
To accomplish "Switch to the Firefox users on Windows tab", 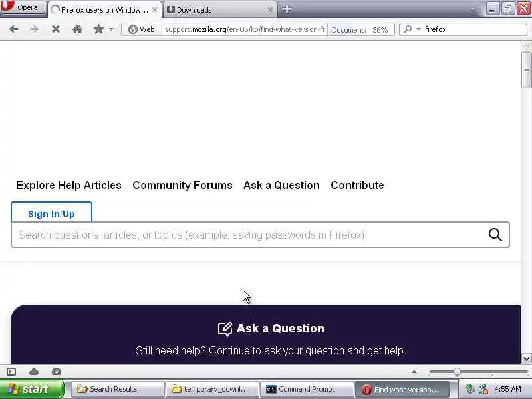I will pyautogui.click(x=104, y=10).
